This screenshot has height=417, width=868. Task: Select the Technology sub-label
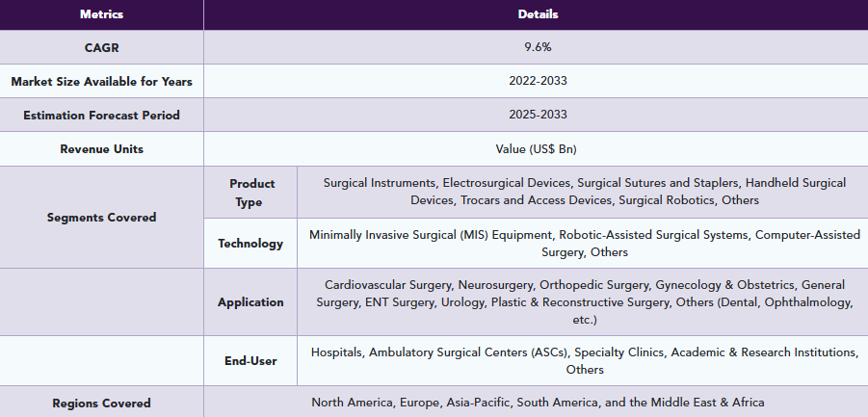(x=250, y=244)
